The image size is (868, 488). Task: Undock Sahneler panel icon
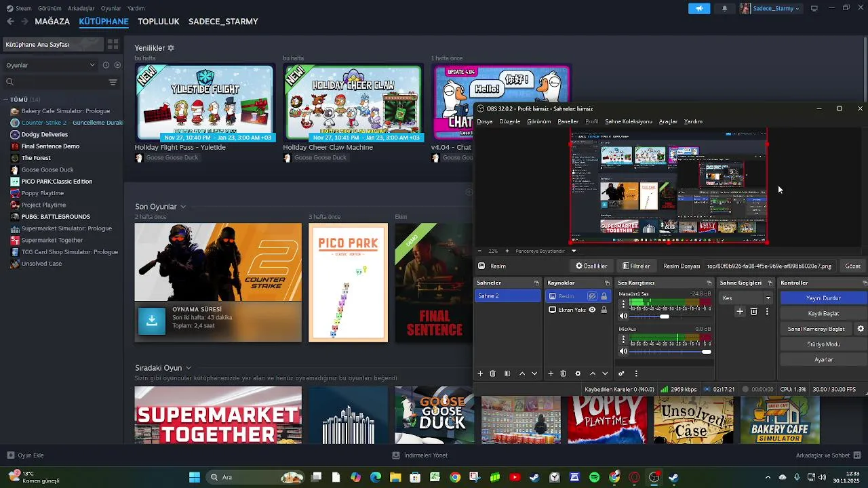click(536, 283)
